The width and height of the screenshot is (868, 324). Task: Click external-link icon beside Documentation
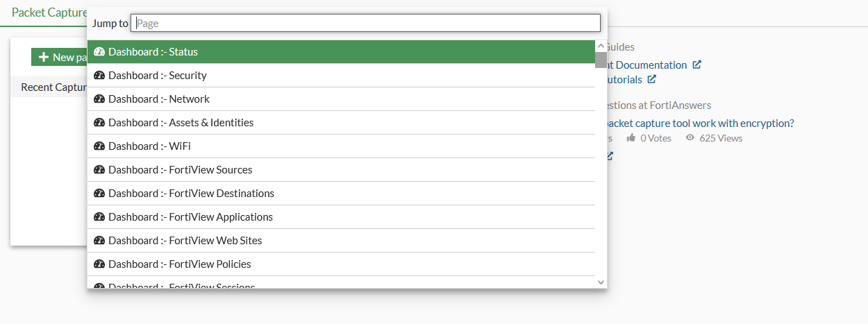[696, 65]
